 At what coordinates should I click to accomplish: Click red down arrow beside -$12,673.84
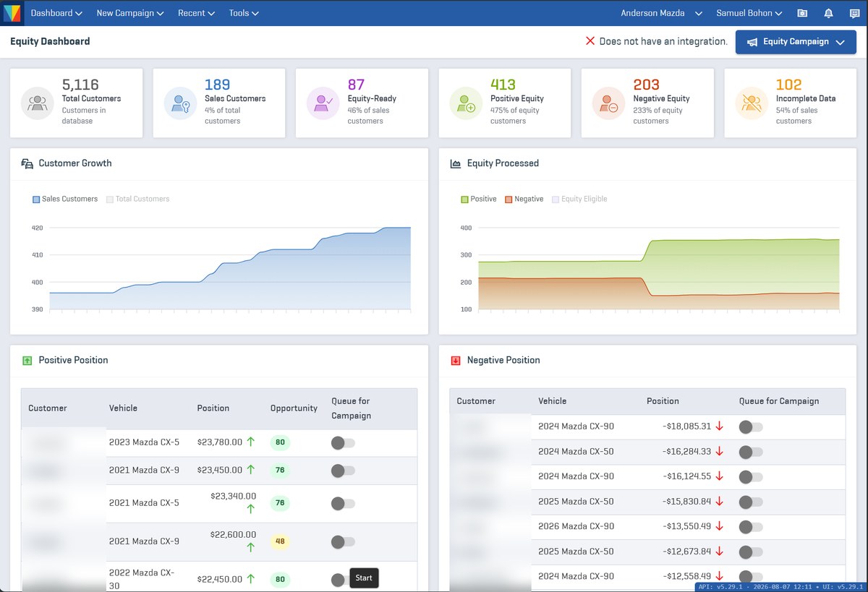[x=719, y=552]
